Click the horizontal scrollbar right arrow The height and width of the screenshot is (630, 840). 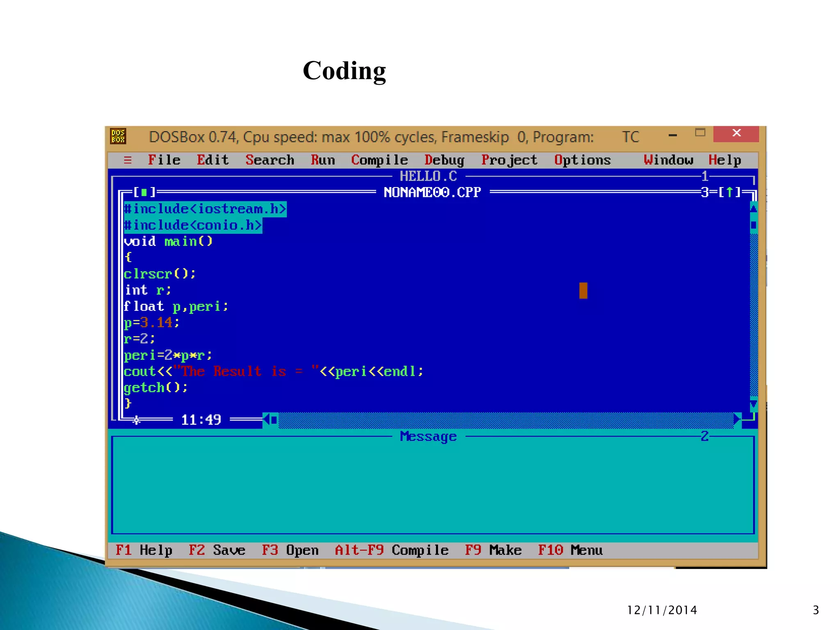737,420
